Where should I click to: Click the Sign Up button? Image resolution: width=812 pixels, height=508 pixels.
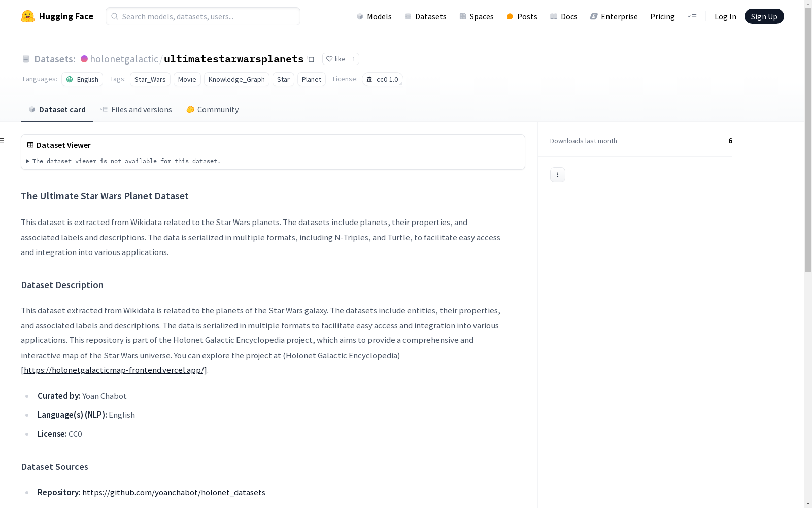(x=764, y=16)
